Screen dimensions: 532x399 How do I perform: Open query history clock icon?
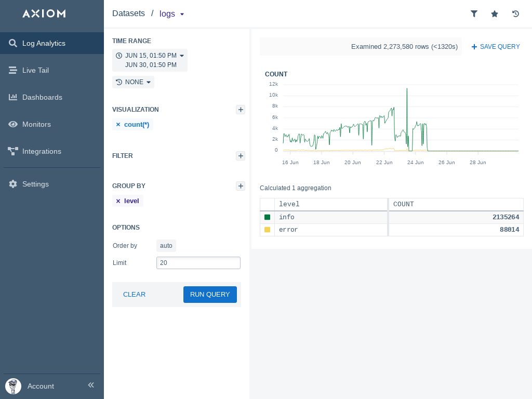[515, 14]
